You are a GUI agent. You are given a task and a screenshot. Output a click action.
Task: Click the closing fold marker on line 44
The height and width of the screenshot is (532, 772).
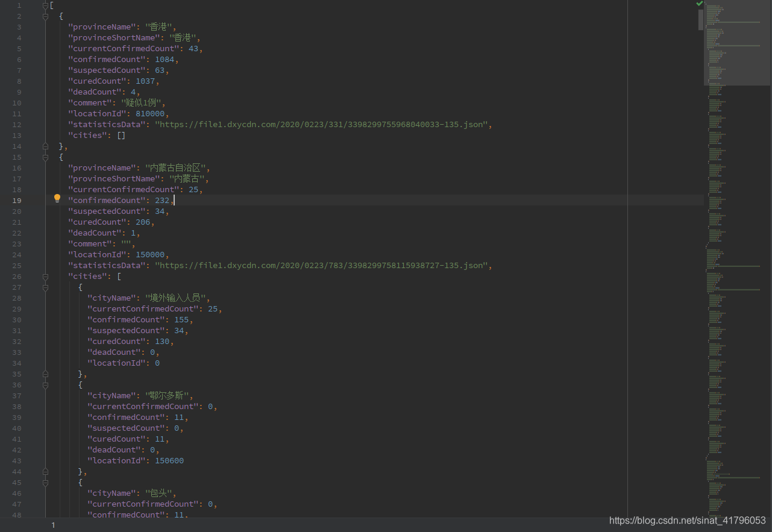coord(45,472)
